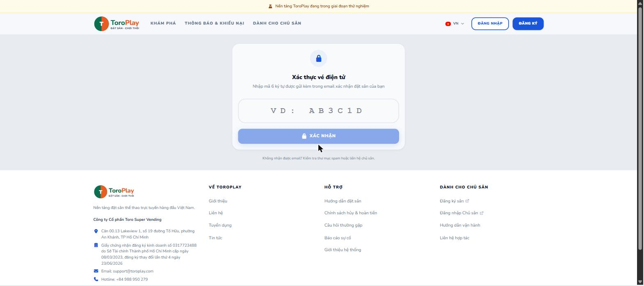The width and height of the screenshot is (644, 286).
Task: Focus the 6-character ticket code field
Action: tap(319, 111)
